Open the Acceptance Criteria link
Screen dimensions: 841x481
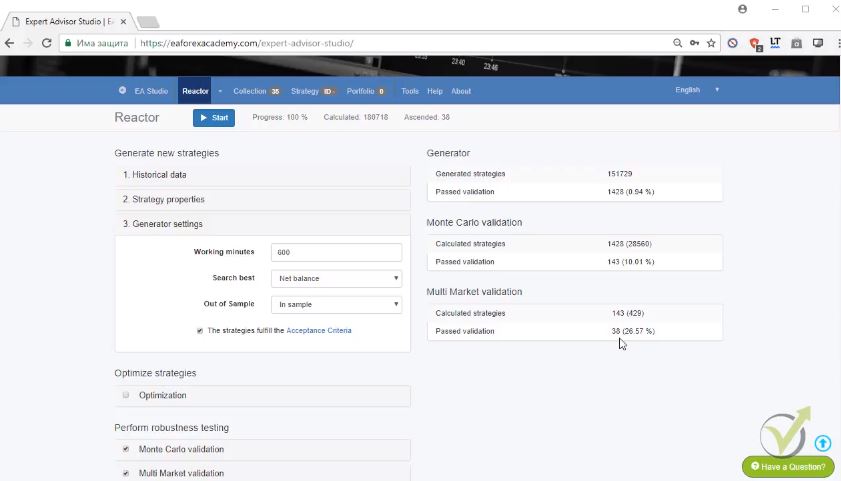[x=319, y=330]
